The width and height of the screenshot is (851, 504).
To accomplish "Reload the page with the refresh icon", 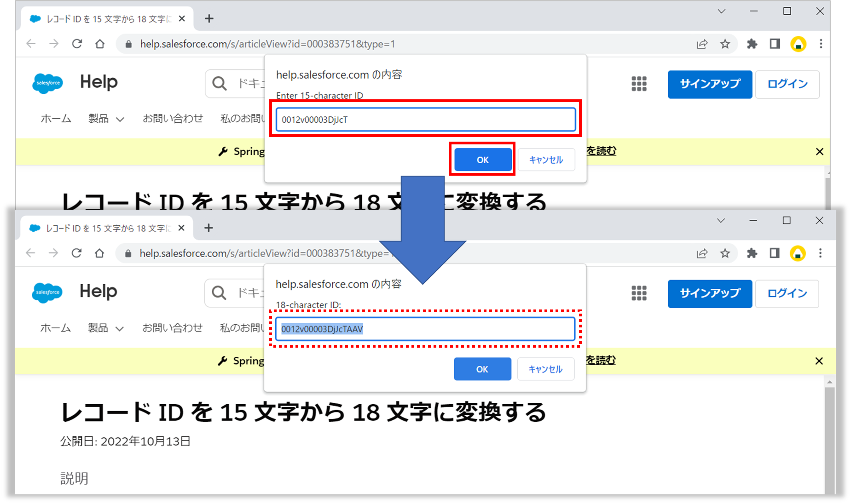I will pos(77,44).
